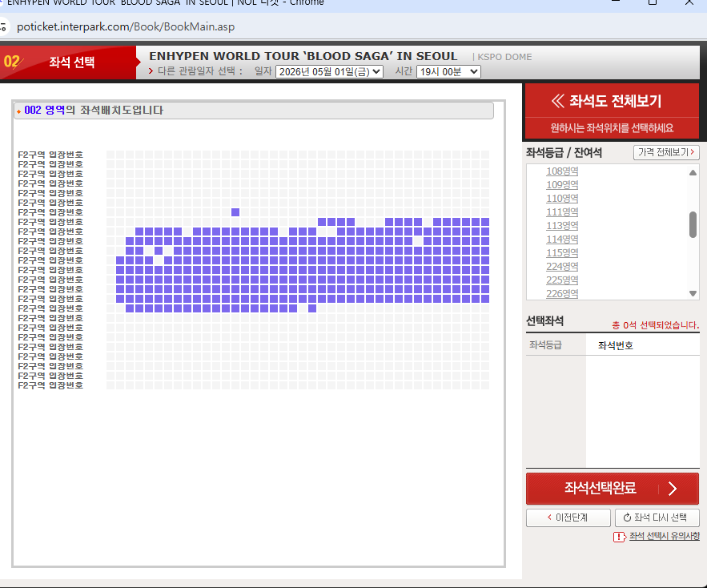
Task: Click the KSPO DOME venue text
Action: click(504, 57)
